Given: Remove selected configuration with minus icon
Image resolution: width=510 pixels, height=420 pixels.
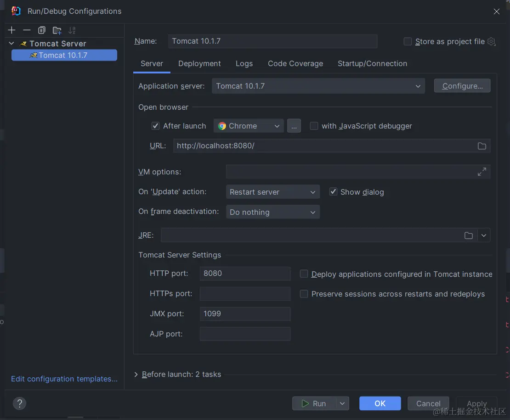Looking at the screenshot, I should click(x=27, y=30).
